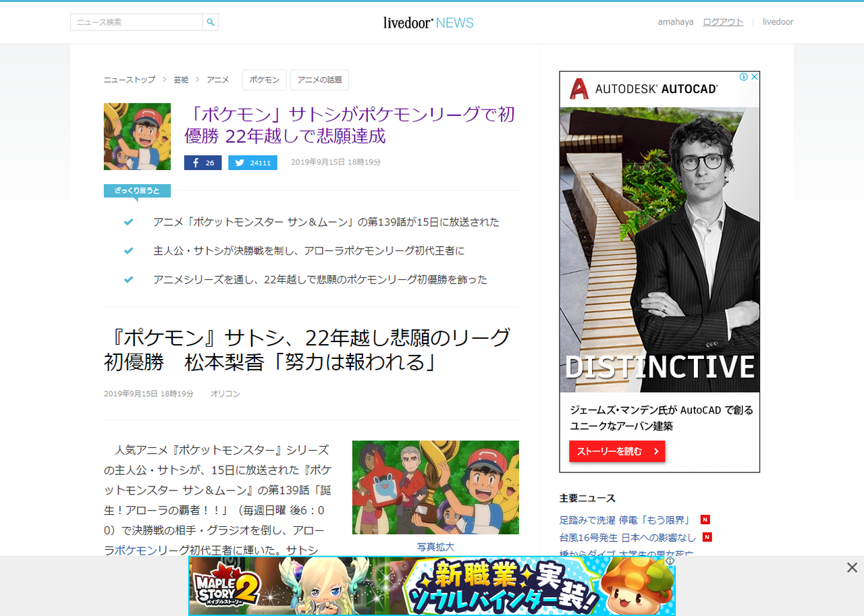Select the アニメの話題 tag

(319, 79)
